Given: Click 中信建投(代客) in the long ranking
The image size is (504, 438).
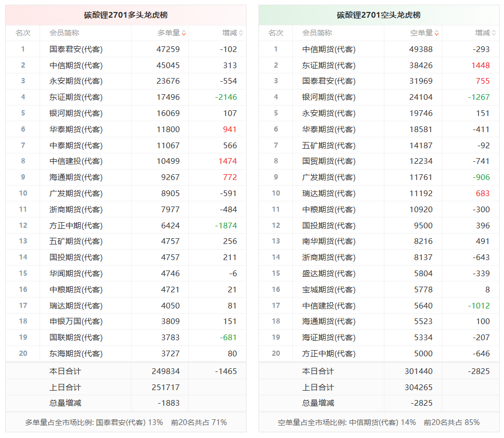Looking at the screenshot, I should pyautogui.click(x=76, y=161).
